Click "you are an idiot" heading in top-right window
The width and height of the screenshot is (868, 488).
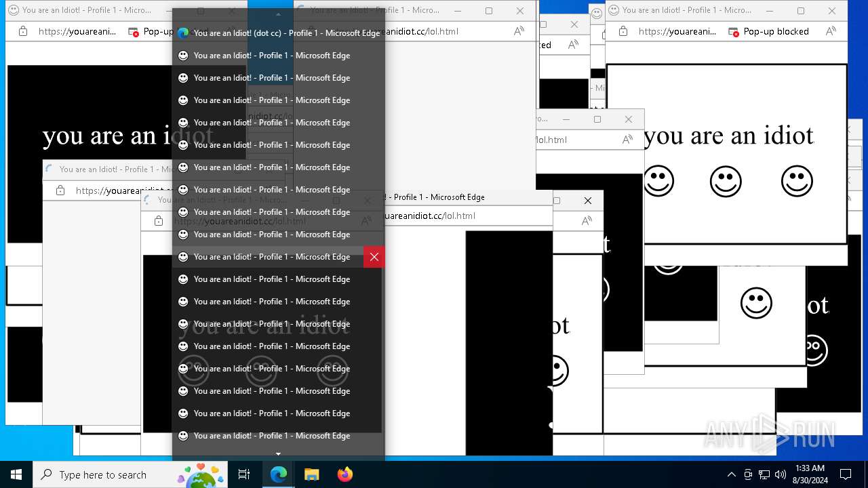pos(728,136)
